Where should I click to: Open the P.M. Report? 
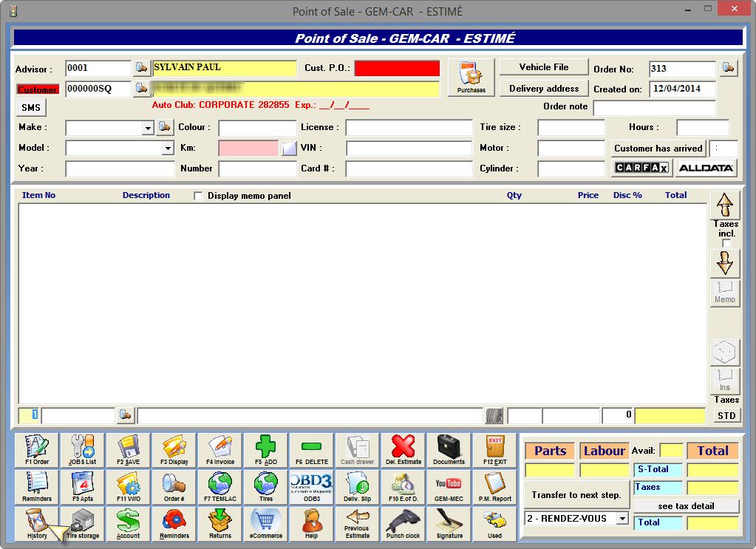[x=494, y=487]
